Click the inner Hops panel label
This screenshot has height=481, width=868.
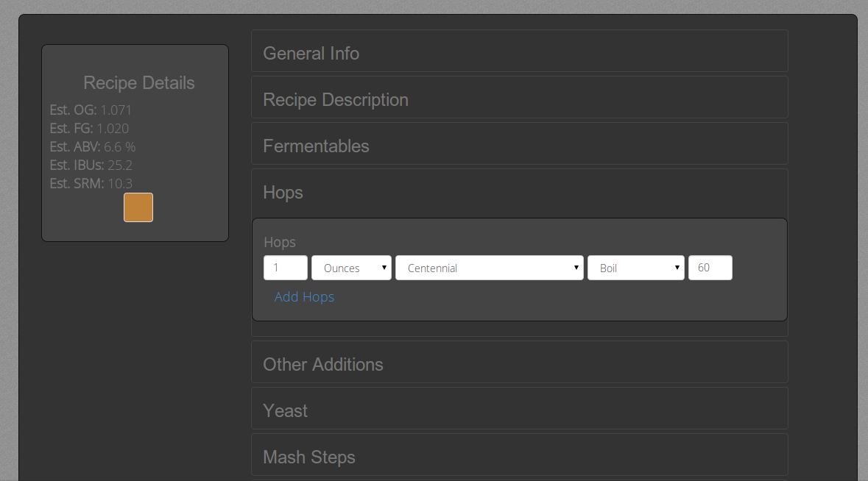coord(279,242)
